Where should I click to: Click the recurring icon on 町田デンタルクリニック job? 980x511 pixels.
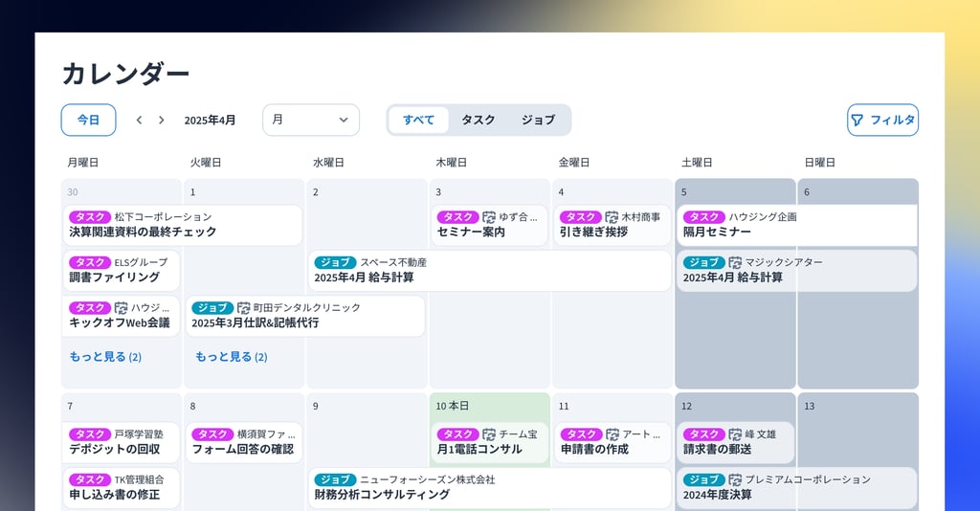point(244,308)
